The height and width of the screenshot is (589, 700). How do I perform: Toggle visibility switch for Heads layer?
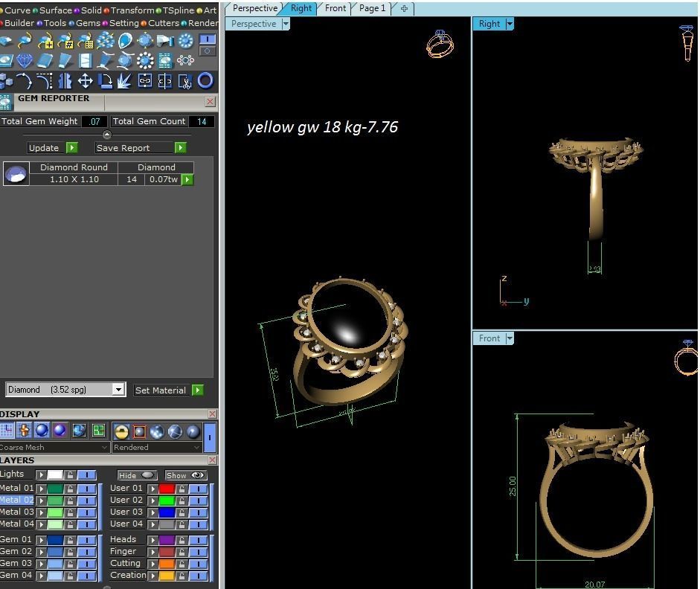click(198, 540)
